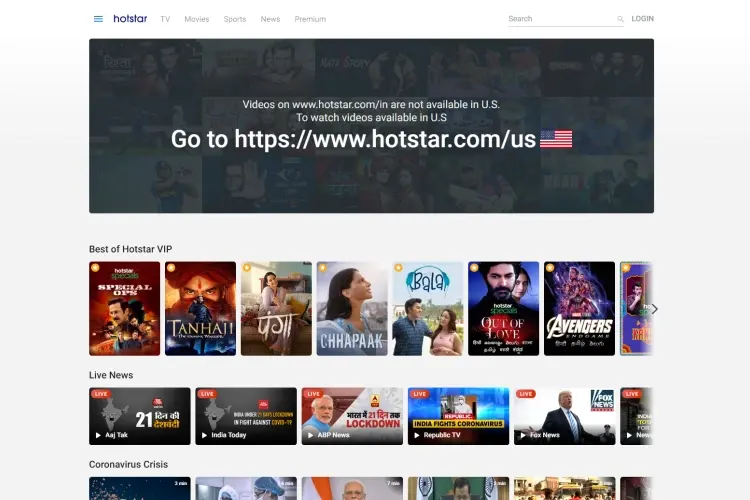Click the LOGIN button
The image size is (750, 500).
click(642, 19)
